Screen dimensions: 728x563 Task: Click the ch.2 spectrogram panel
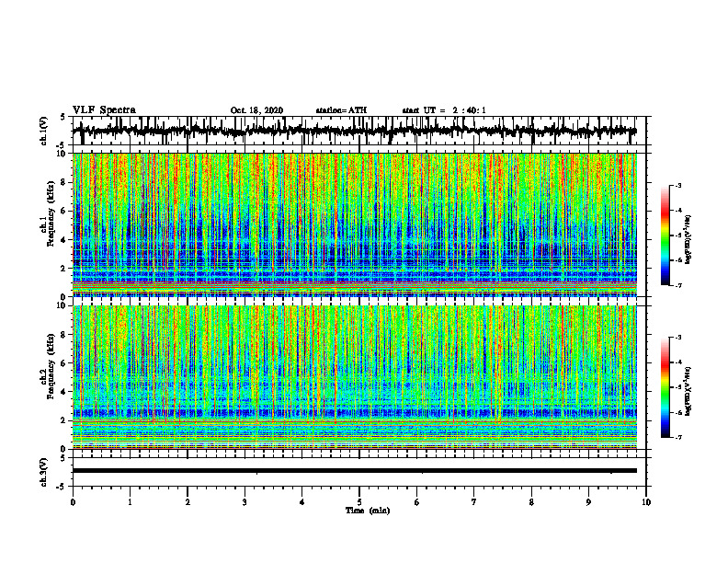coord(354,377)
